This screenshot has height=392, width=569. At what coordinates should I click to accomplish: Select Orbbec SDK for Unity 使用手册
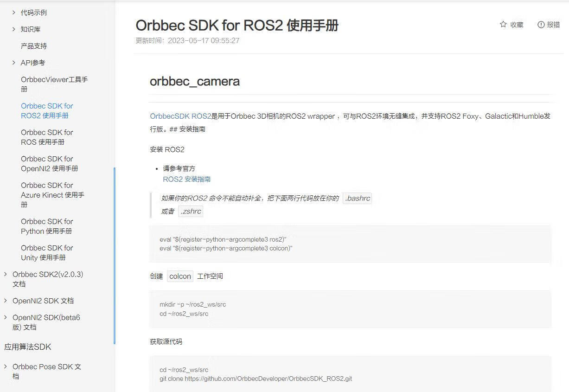(x=47, y=252)
